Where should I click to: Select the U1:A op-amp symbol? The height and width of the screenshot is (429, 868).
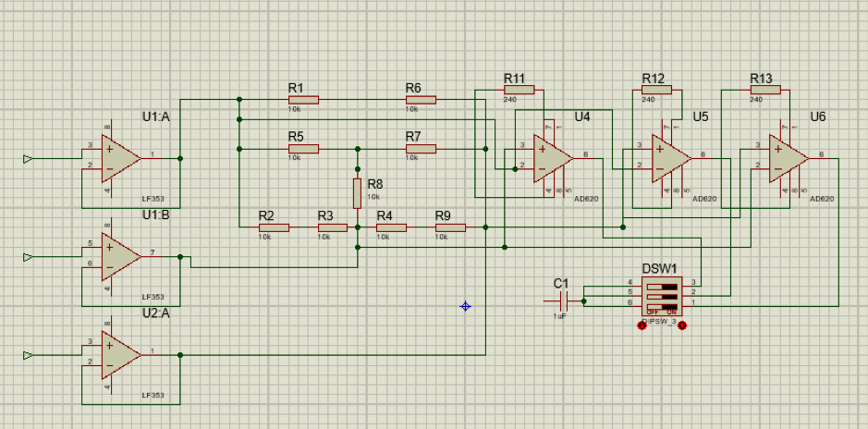tap(120, 159)
